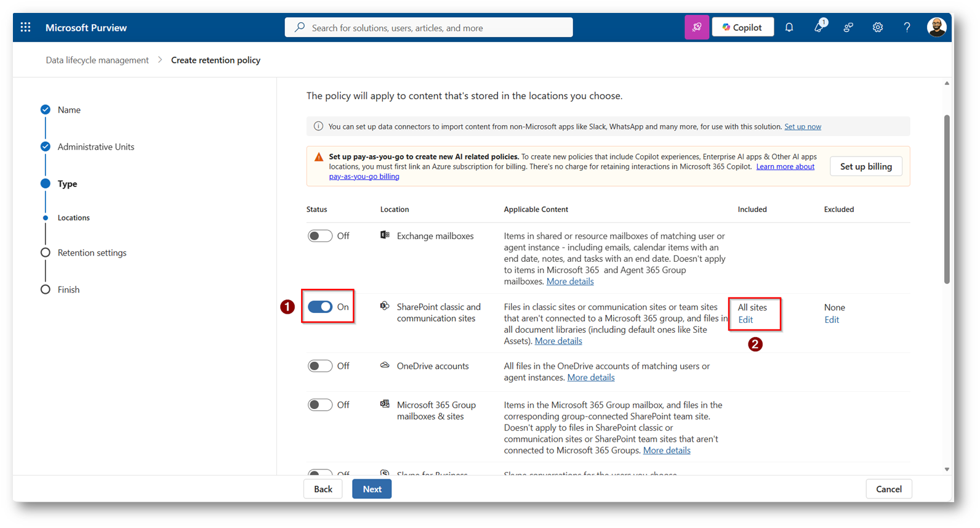Click the vertical scrollbar thumb

coord(947,199)
